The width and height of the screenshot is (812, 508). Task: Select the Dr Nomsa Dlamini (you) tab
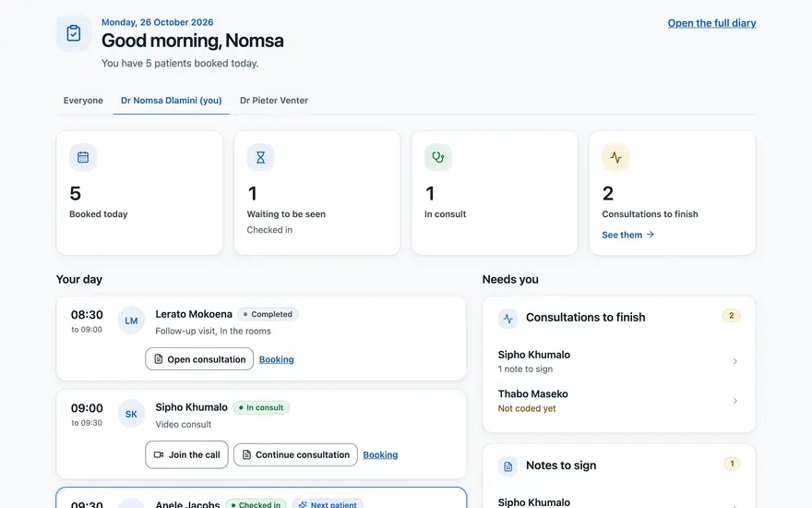tap(171, 101)
